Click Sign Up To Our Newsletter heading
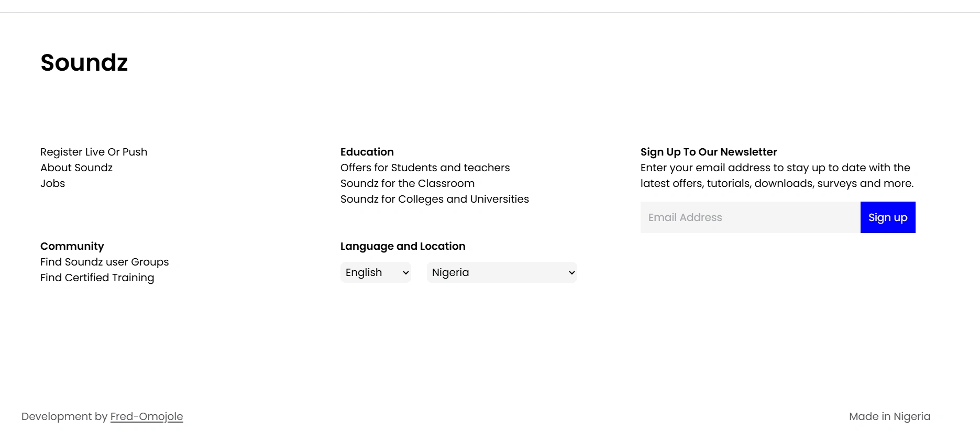Image resolution: width=980 pixels, height=431 pixels. pos(709,152)
